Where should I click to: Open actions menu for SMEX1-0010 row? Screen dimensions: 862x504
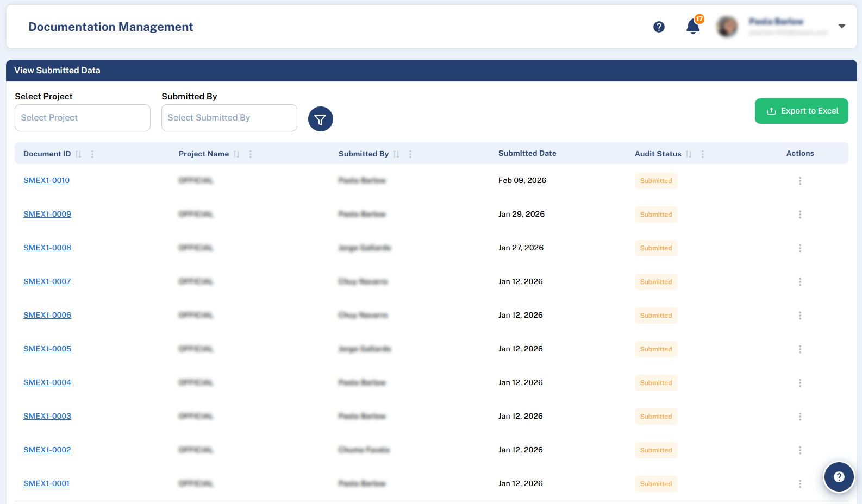pos(799,181)
